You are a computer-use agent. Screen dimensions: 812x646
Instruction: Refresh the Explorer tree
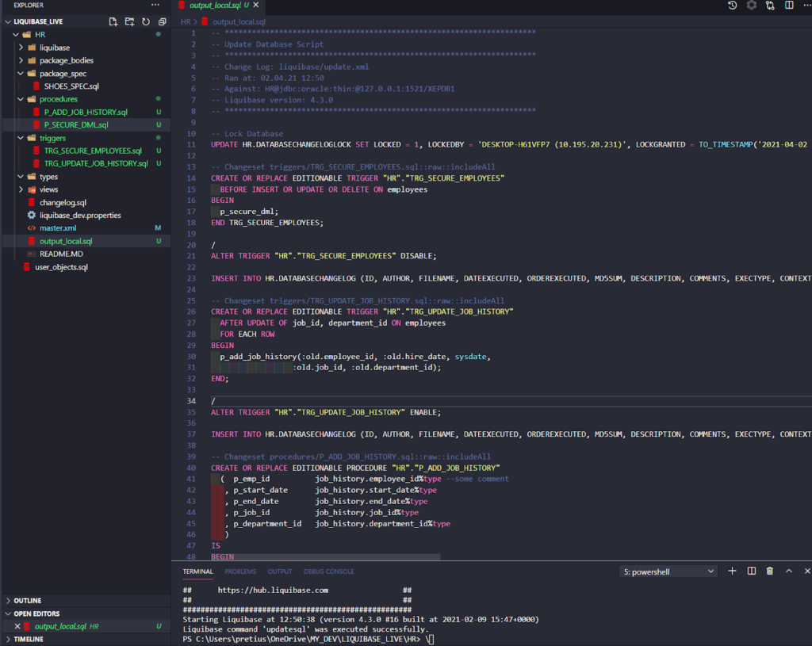click(146, 21)
